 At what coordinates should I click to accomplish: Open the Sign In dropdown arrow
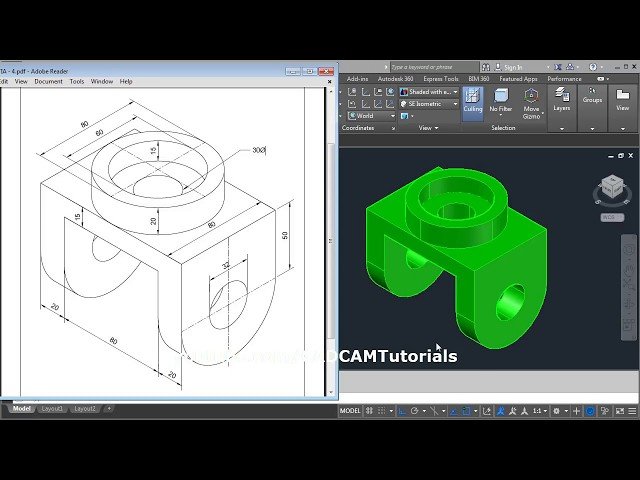click(x=548, y=67)
